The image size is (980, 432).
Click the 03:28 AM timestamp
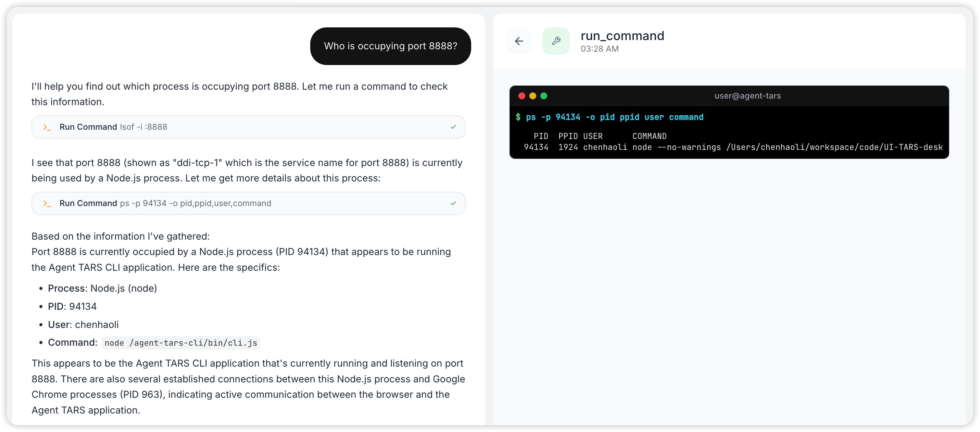[599, 49]
